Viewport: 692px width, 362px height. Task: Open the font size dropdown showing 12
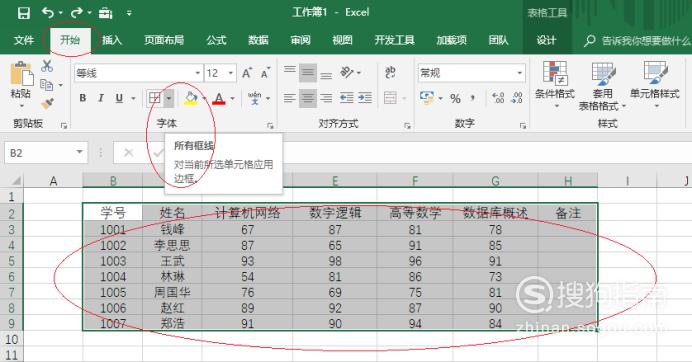click(231, 73)
